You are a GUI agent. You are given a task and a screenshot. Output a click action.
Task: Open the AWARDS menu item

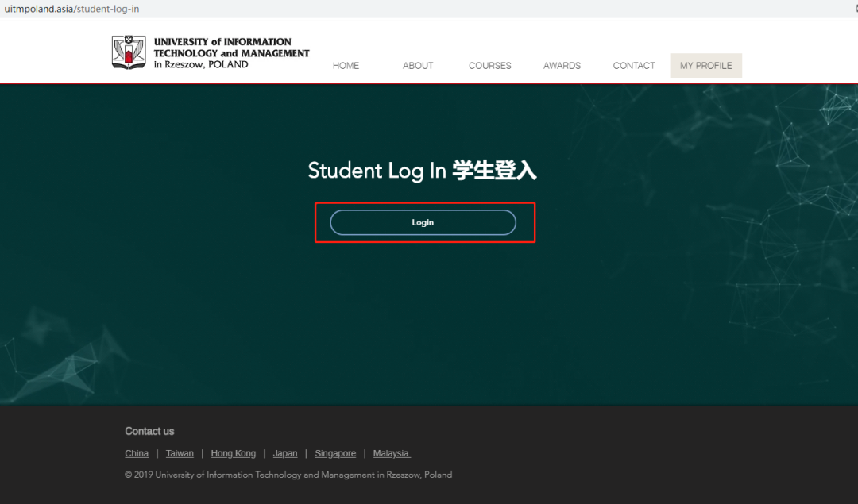point(562,66)
